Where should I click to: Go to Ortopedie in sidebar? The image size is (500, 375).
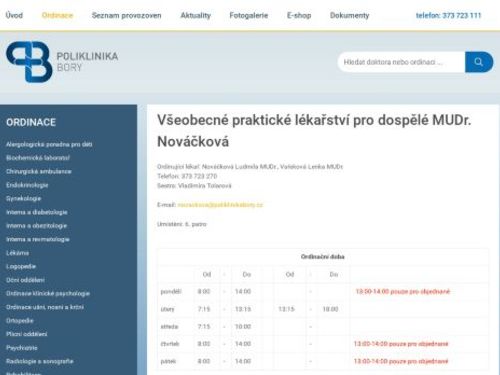point(20,321)
